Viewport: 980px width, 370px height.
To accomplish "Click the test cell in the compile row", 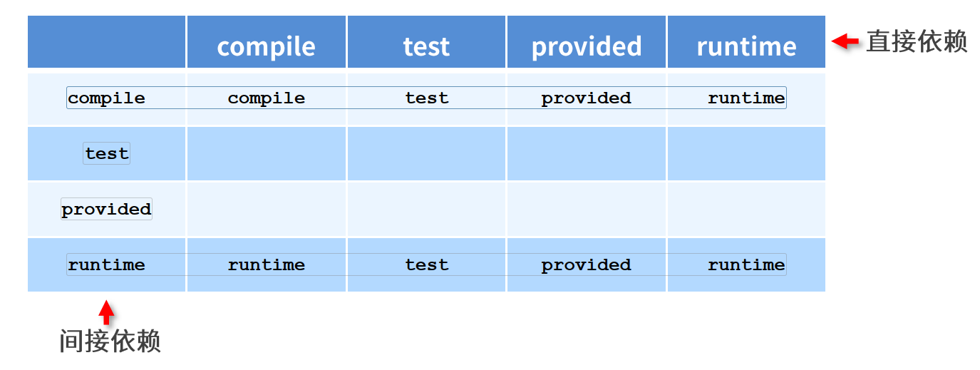I will click(426, 98).
